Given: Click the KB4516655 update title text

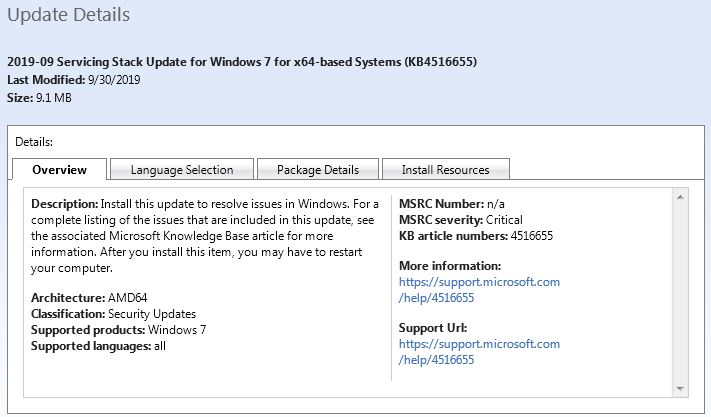Looking at the screenshot, I should point(242,62).
